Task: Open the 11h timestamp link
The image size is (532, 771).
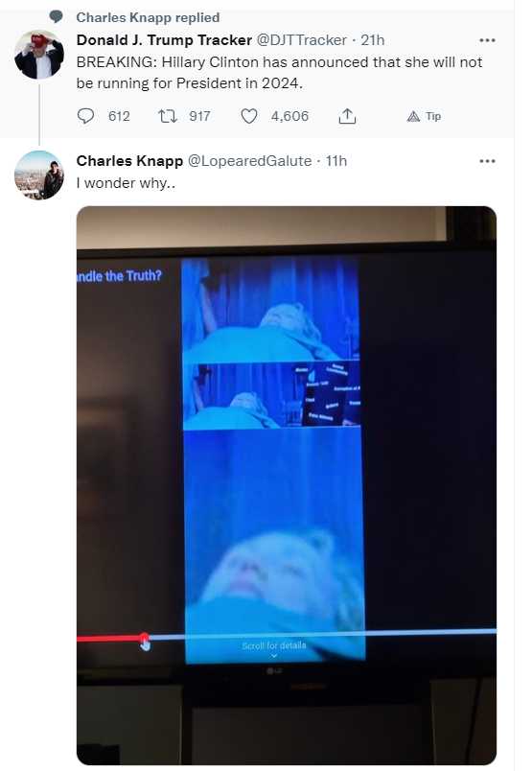Action: (336, 161)
